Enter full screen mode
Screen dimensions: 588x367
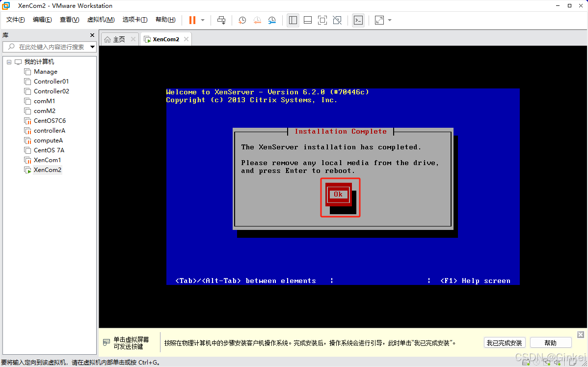pos(322,20)
